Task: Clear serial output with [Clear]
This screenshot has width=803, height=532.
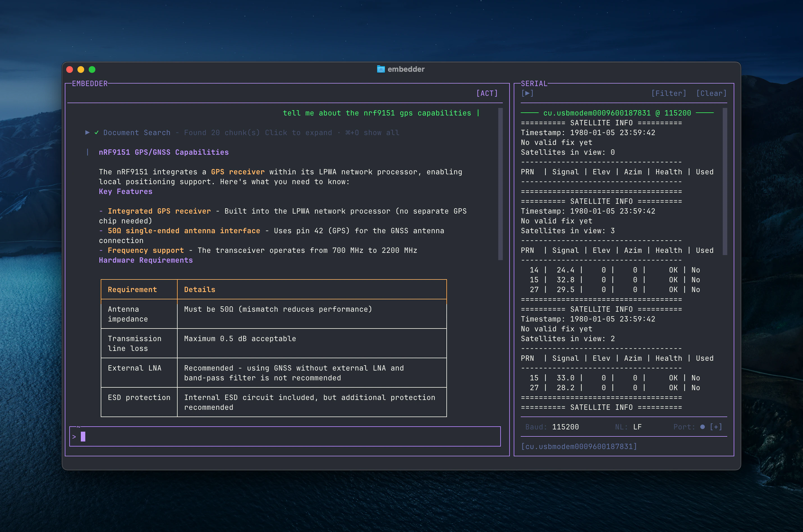Action: point(711,93)
